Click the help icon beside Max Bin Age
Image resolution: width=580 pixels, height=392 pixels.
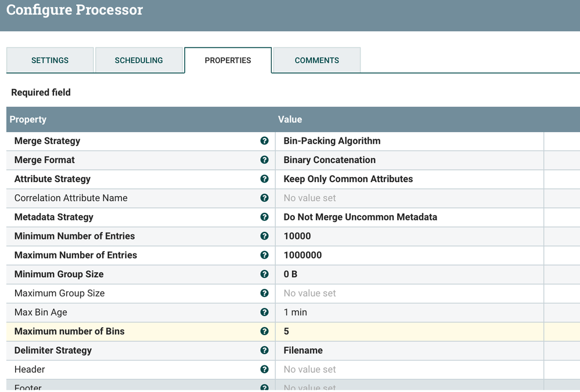click(x=265, y=312)
